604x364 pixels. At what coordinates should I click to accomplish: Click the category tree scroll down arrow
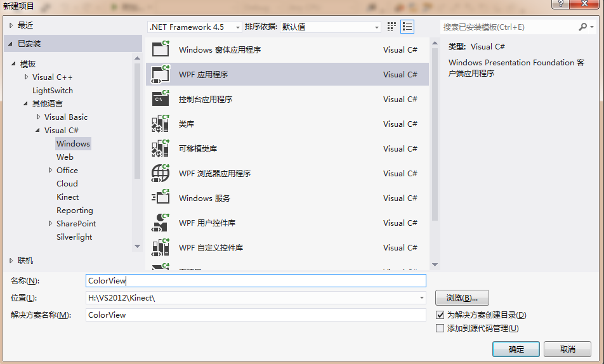[137, 246]
